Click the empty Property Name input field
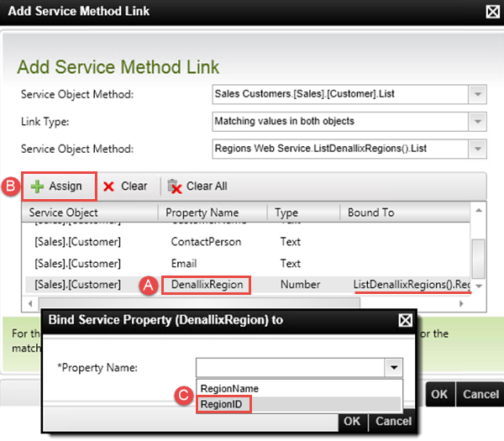Screen dimensions: 504x441 click(291, 367)
